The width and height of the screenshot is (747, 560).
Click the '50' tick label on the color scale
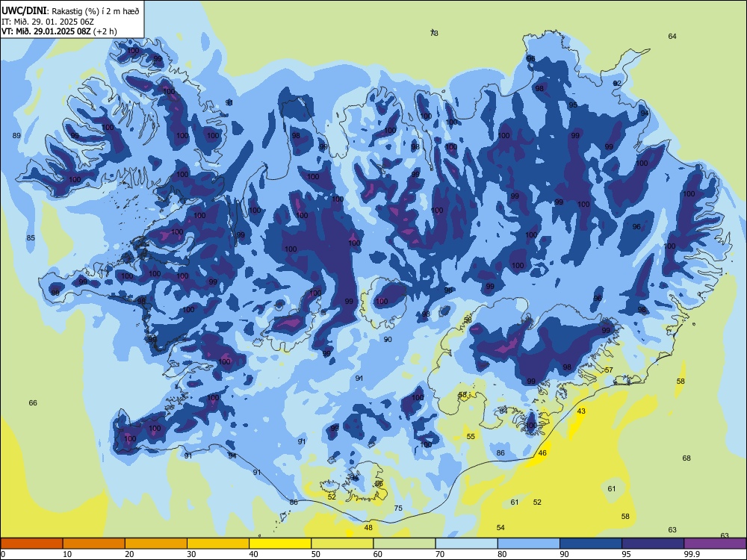point(316,554)
